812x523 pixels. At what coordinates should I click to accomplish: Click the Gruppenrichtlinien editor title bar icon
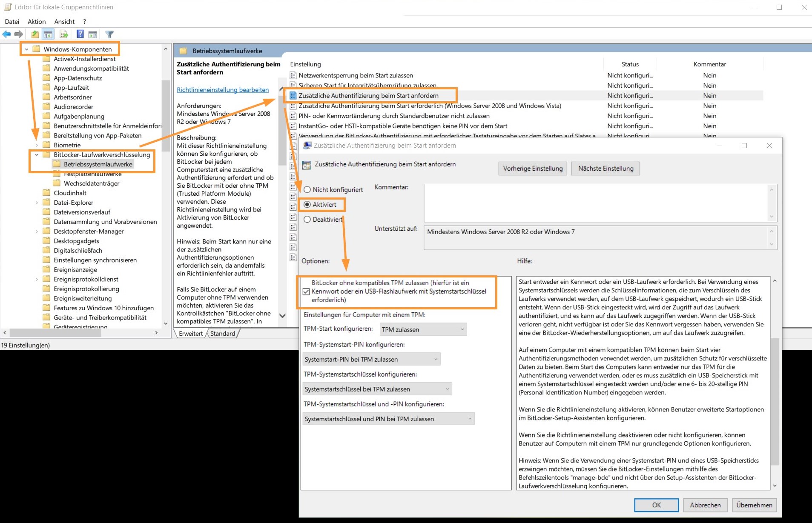8,7
